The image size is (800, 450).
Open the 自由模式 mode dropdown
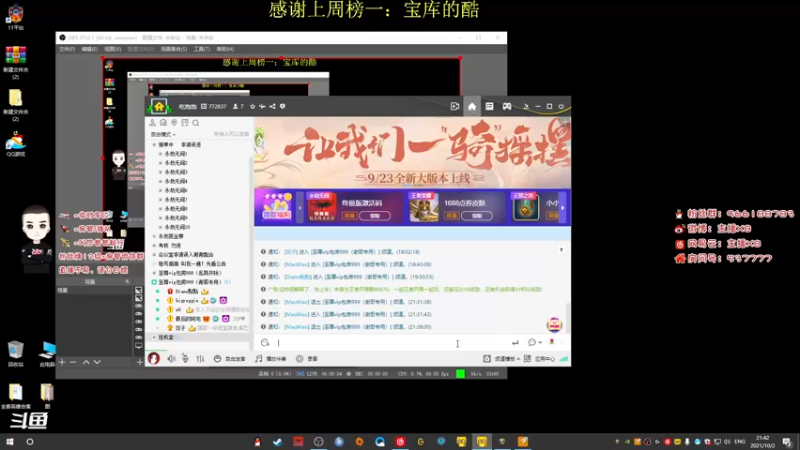(x=163, y=134)
